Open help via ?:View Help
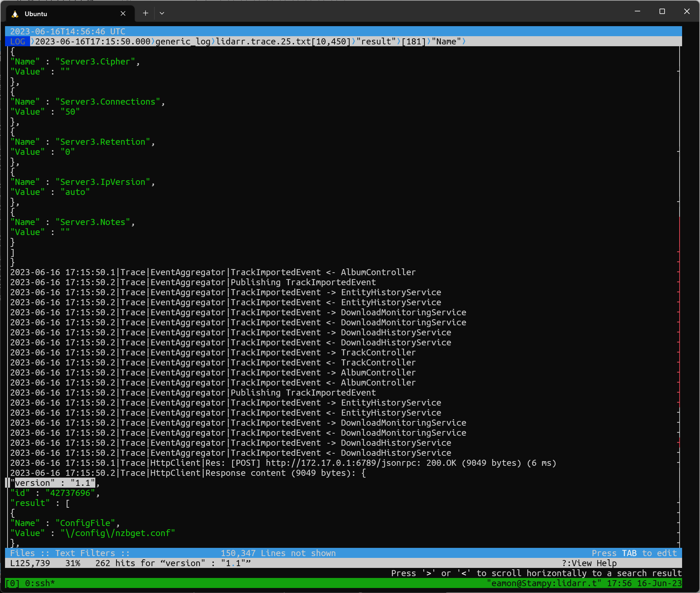 point(589,563)
